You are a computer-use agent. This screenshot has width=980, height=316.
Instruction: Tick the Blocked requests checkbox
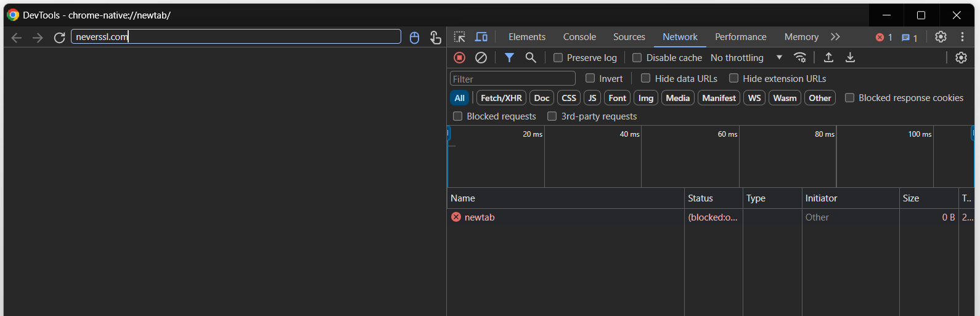(457, 116)
